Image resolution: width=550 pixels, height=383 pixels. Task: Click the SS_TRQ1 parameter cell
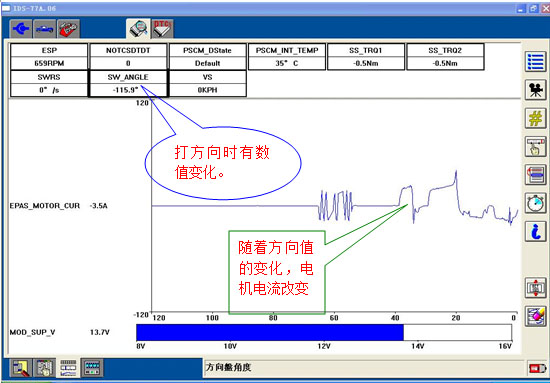(366, 57)
